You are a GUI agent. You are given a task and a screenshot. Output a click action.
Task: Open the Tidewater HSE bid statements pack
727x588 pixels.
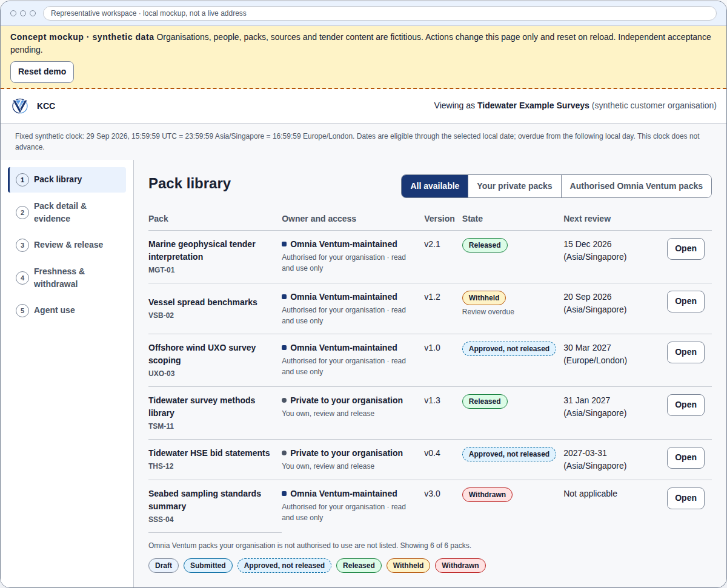tap(685, 457)
